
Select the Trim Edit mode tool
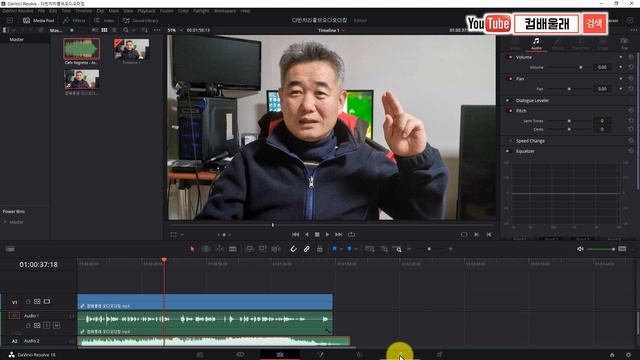click(x=206, y=249)
